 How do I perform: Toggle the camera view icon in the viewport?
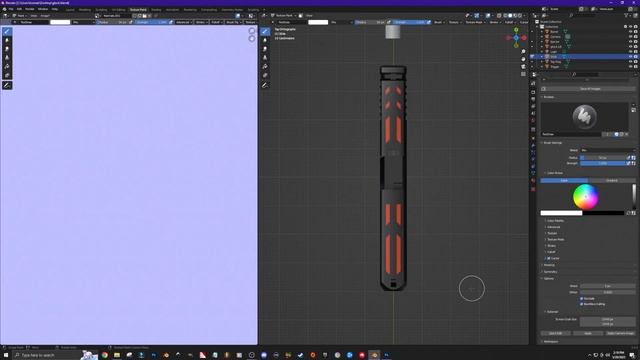pos(523,67)
